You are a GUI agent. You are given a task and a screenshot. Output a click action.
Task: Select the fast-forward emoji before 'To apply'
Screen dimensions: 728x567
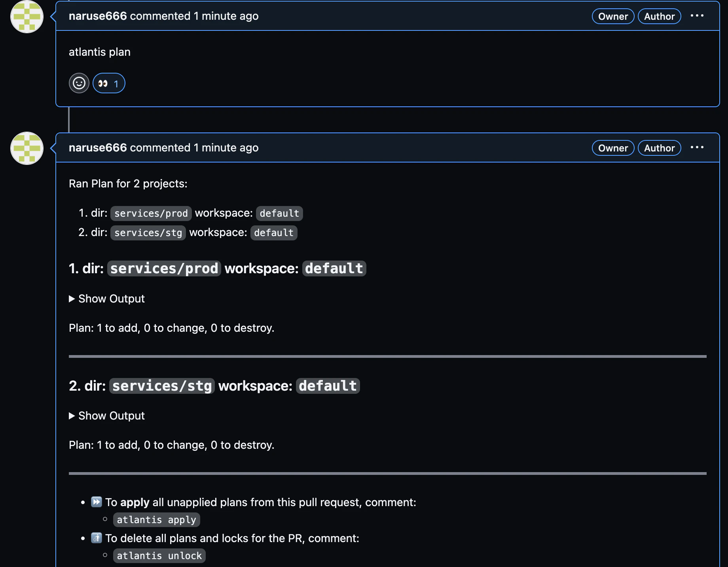coord(97,502)
